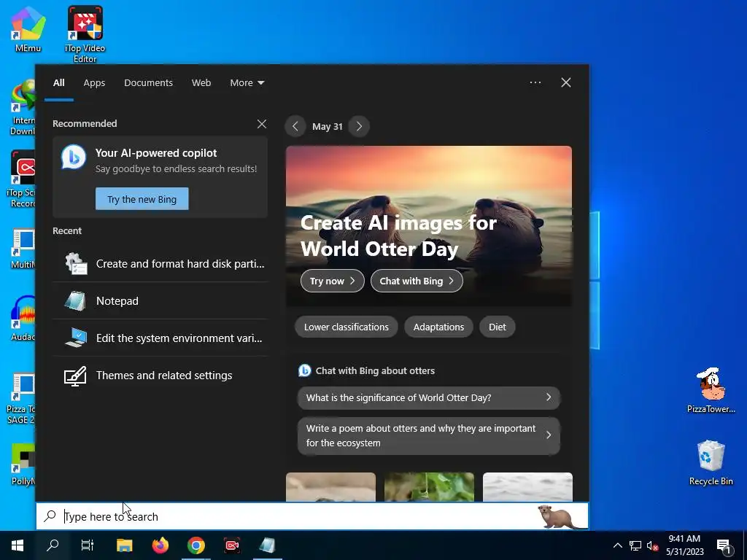Open the MEmu desktop shortcut
This screenshot has height=560, width=747.
[28, 29]
